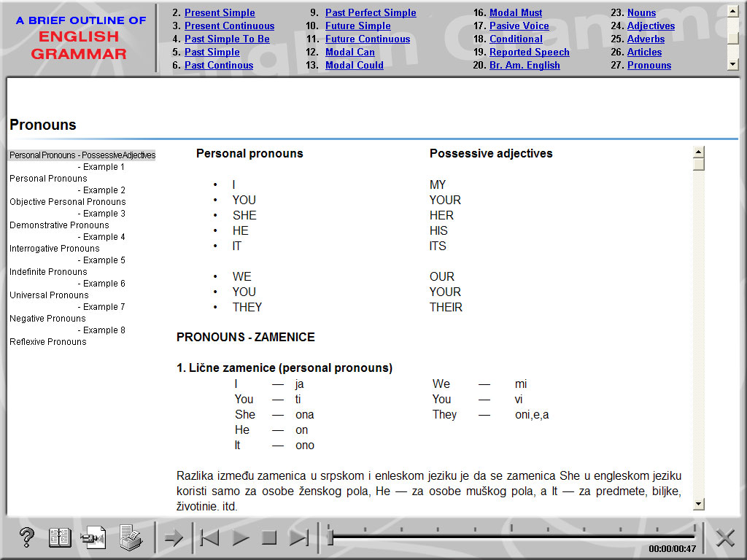Open the Help question mark icon
The image size is (747, 560).
[x=26, y=537]
